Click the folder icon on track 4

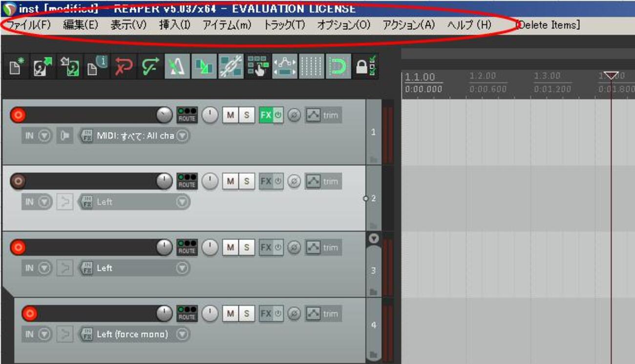[374, 354]
